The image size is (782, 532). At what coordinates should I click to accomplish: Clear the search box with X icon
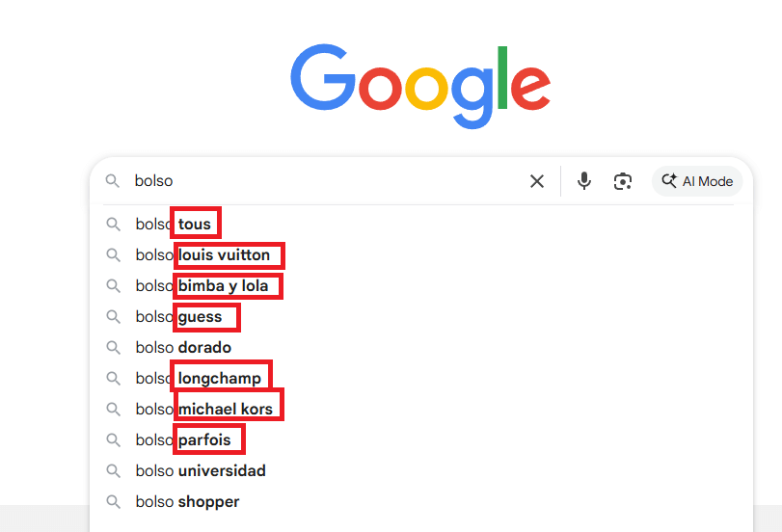(x=537, y=181)
